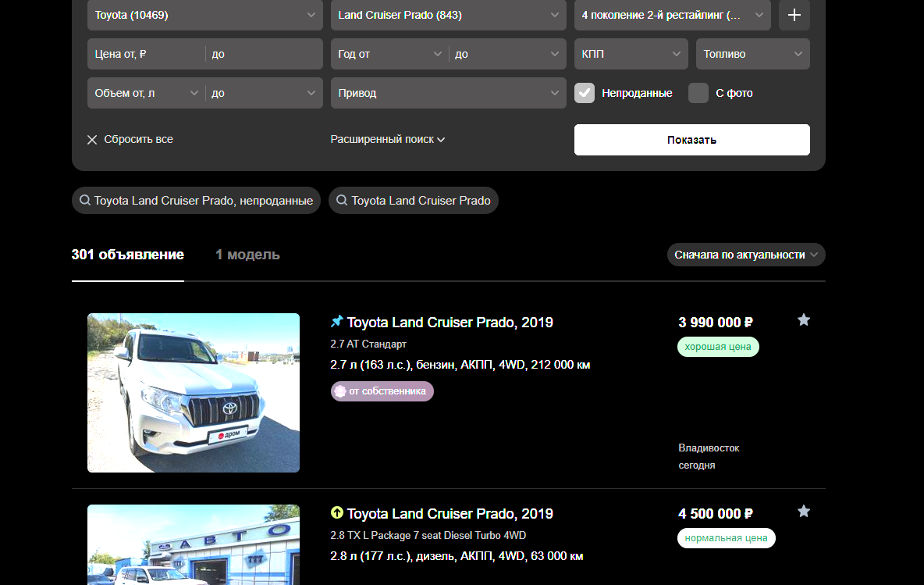The width and height of the screenshot is (924, 585).
Task: Click the Цена от, ₽ input field
Action: tap(146, 54)
